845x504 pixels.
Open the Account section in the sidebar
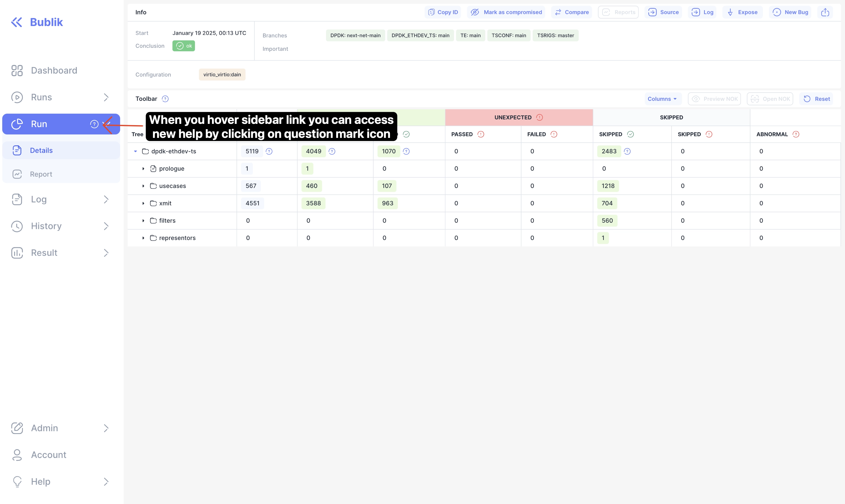[x=49, y=455]
